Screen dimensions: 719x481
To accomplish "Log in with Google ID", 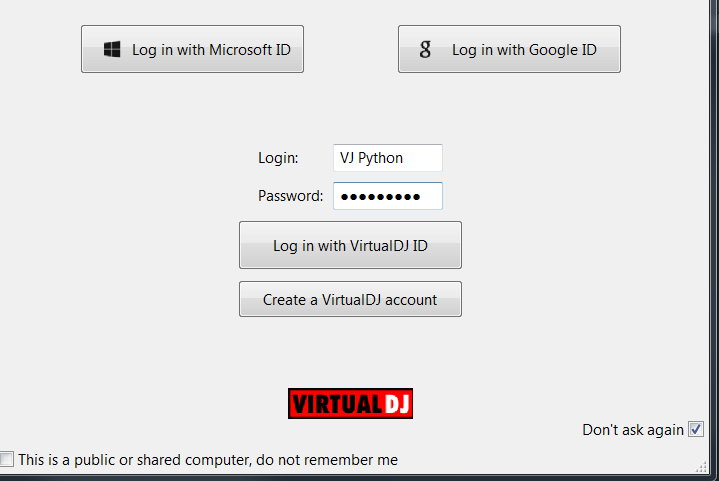I will point(509,49).
